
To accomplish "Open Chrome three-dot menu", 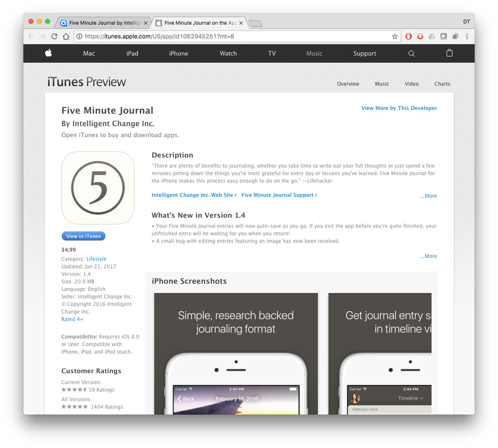I will (x=467, y=36).
